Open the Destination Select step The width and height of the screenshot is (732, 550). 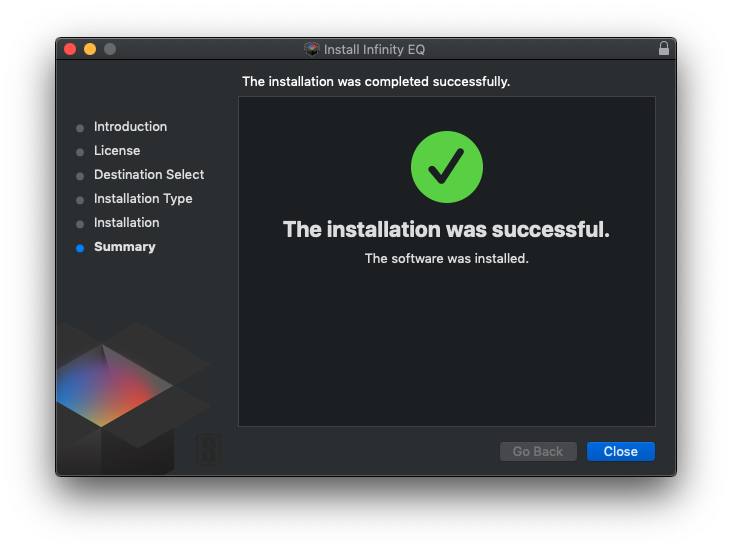point(149,175)
